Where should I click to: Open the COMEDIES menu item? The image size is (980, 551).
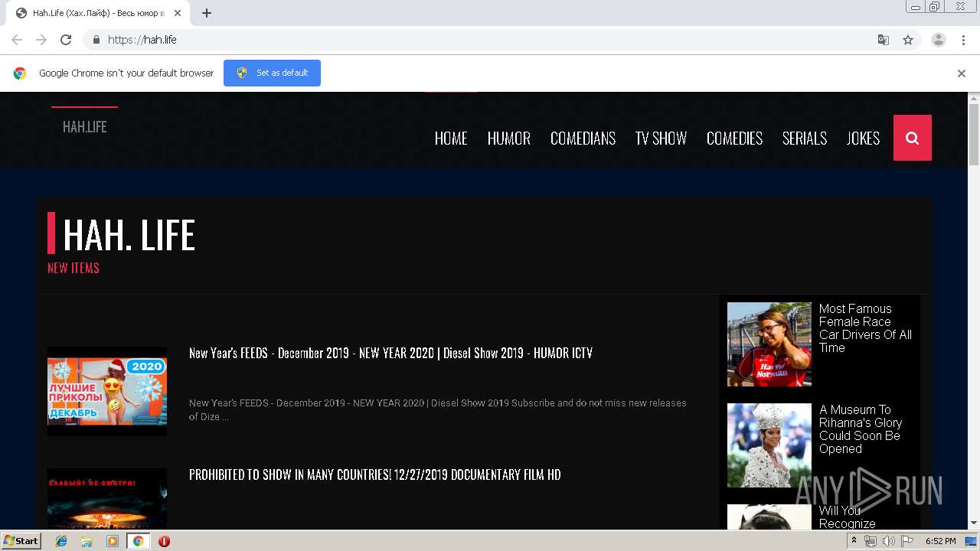734,139
